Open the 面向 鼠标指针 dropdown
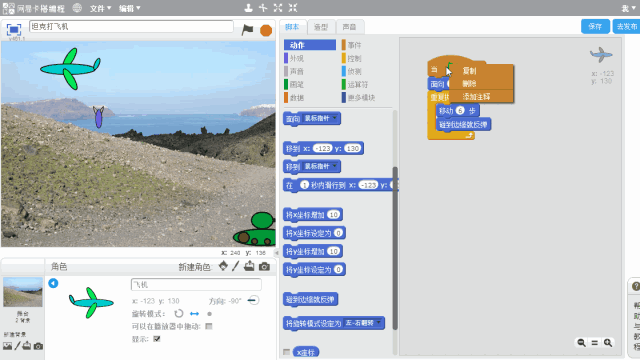 (322, 118)
